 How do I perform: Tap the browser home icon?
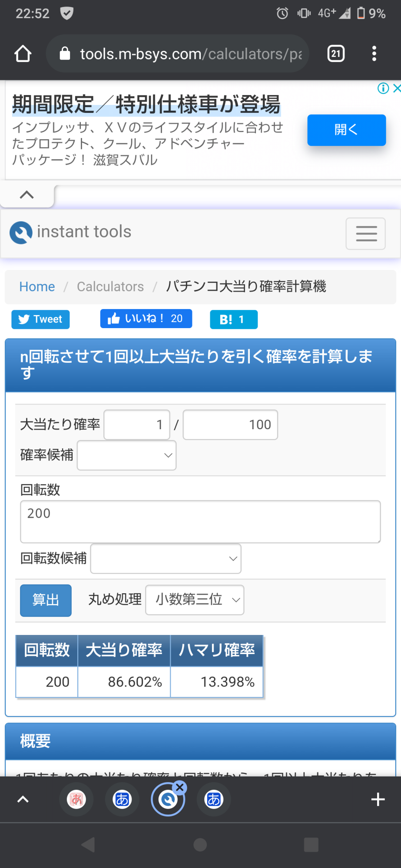click(x=23, y=54)
